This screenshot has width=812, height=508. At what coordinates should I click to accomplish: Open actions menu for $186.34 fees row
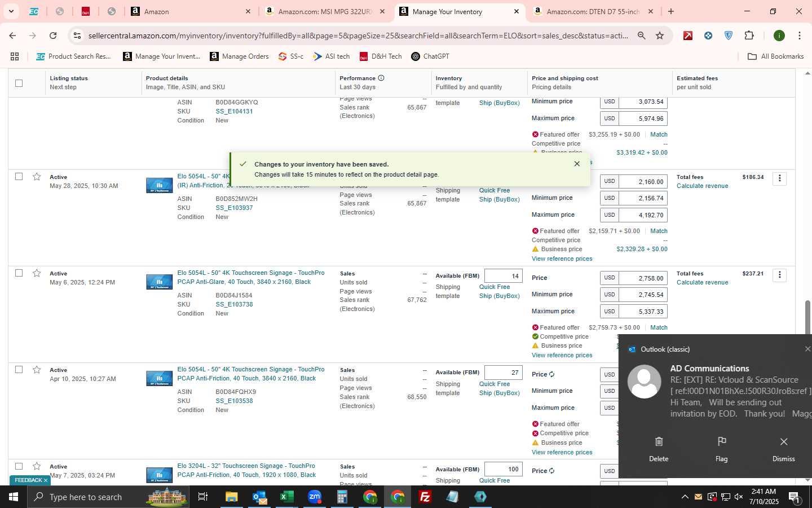tap(780, 178)
